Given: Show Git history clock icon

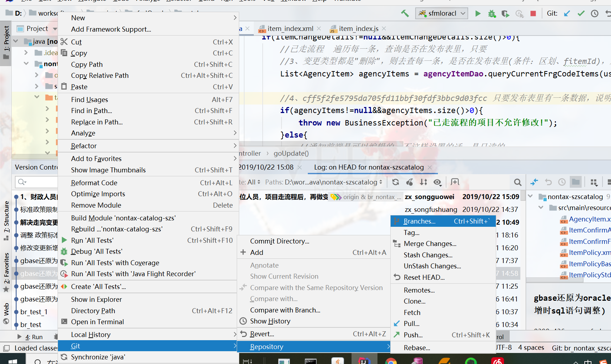Looking at the screenshot, I should [595, 14].
